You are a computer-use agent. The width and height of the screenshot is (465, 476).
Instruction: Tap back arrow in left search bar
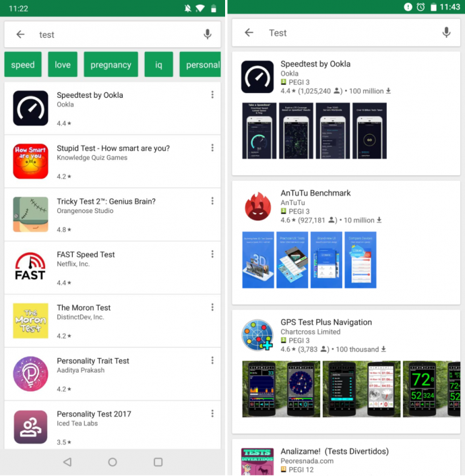[x=20, y=34]
